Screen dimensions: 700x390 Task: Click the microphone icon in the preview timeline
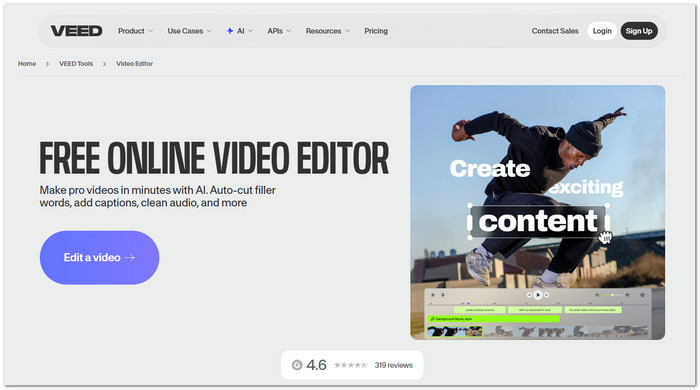click(442, 295)
